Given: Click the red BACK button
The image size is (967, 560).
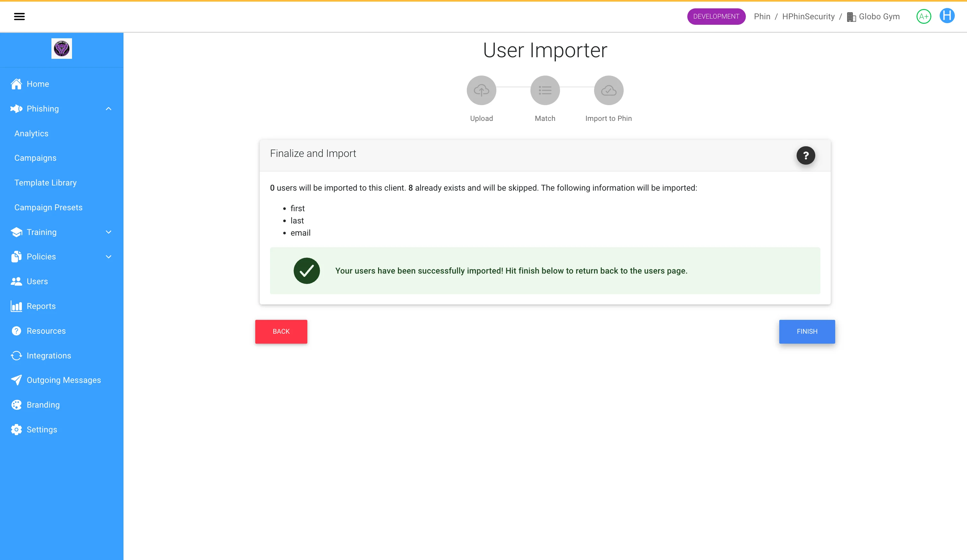Looking at the screenshot, I should [x=281, y=332].
